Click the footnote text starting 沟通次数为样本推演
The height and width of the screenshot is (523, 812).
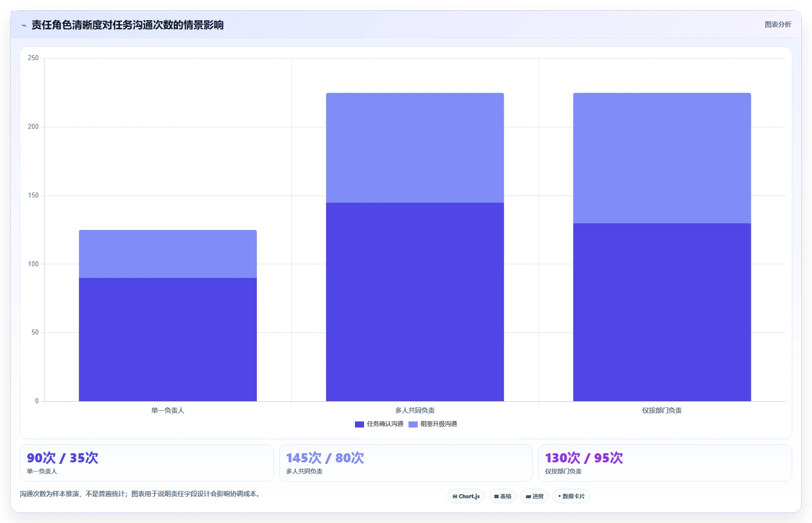(x=141, y=494)
